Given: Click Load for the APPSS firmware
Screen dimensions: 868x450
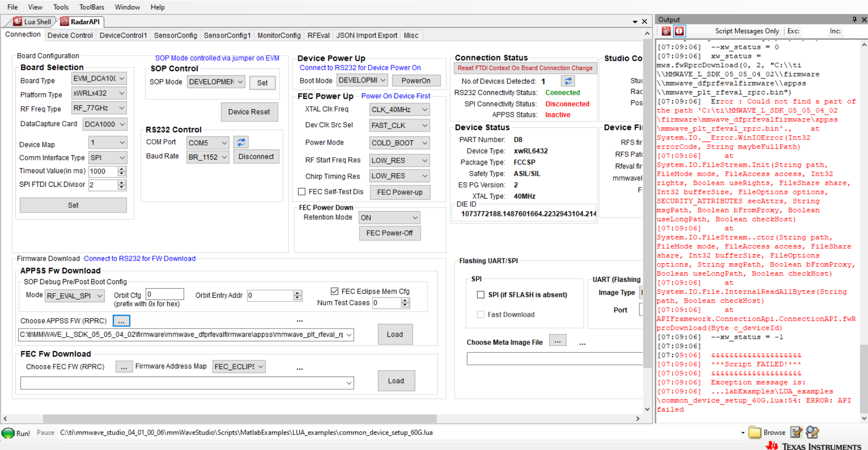Looking at the screenshot, I should (x=395, y=334).
